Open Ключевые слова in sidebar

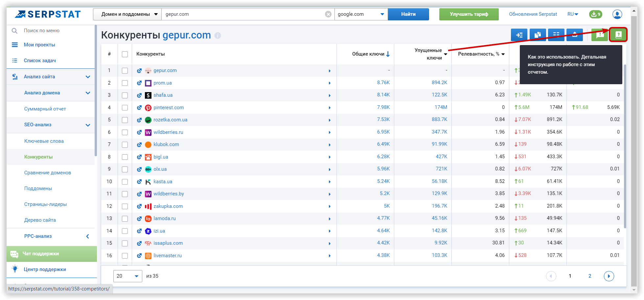click(44, 141)
